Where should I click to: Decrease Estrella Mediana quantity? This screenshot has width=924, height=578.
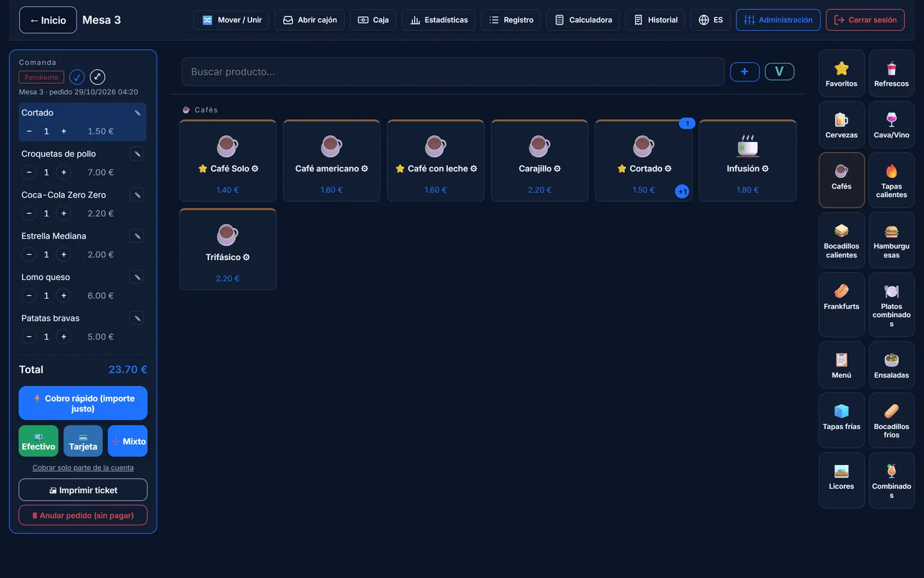point(29,255)
